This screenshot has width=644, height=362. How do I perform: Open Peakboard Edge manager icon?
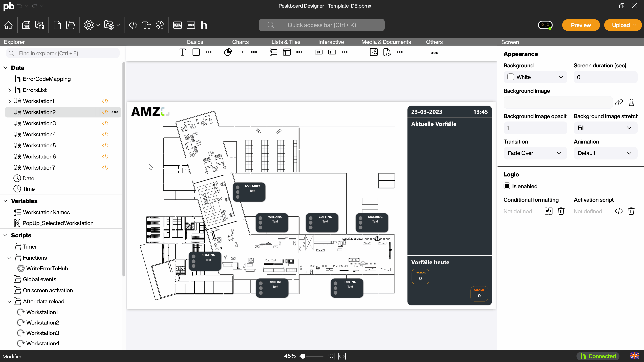191,25
